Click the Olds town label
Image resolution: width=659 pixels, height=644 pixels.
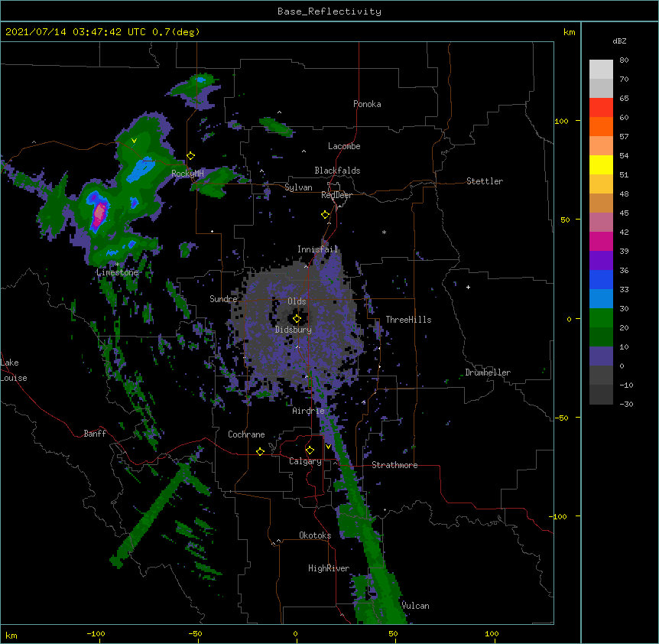(297, 301)
